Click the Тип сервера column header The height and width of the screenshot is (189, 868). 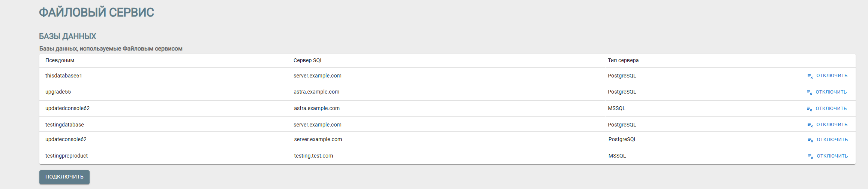click(623, 61)
